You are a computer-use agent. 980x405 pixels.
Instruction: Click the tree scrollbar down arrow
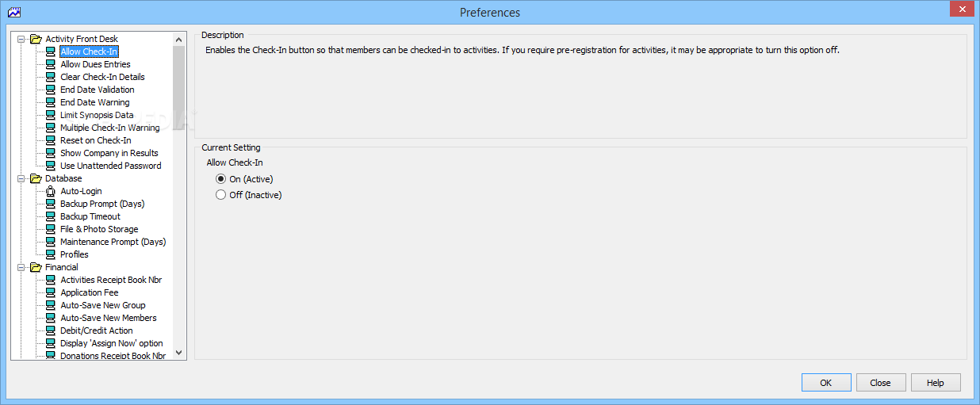click(178, 353)
